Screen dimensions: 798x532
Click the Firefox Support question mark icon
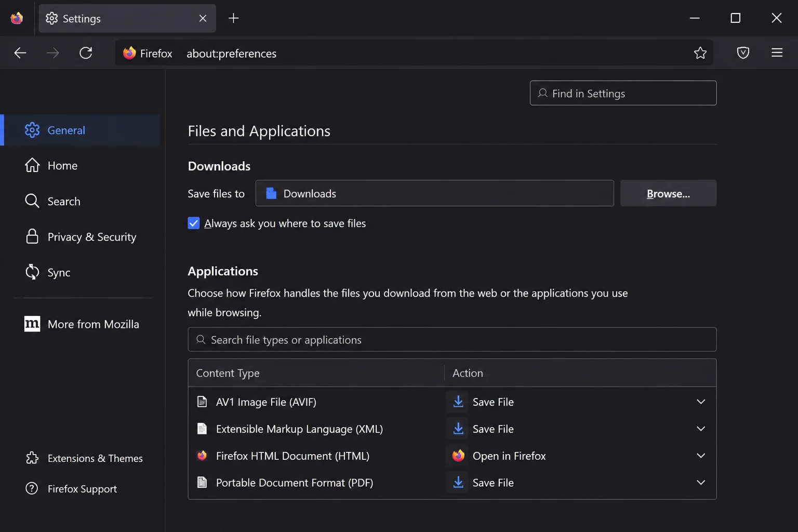[x=32, y=488]
